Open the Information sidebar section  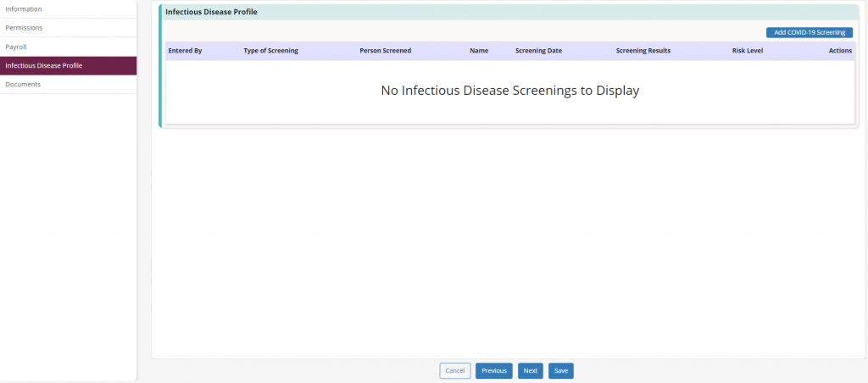pyautogui.click(x=68, y=9)
